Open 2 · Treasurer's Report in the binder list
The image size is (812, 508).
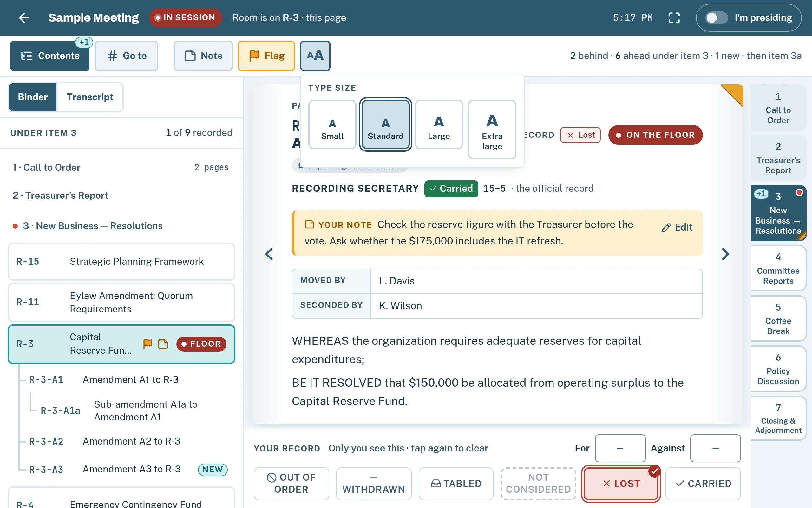[121, 195]
